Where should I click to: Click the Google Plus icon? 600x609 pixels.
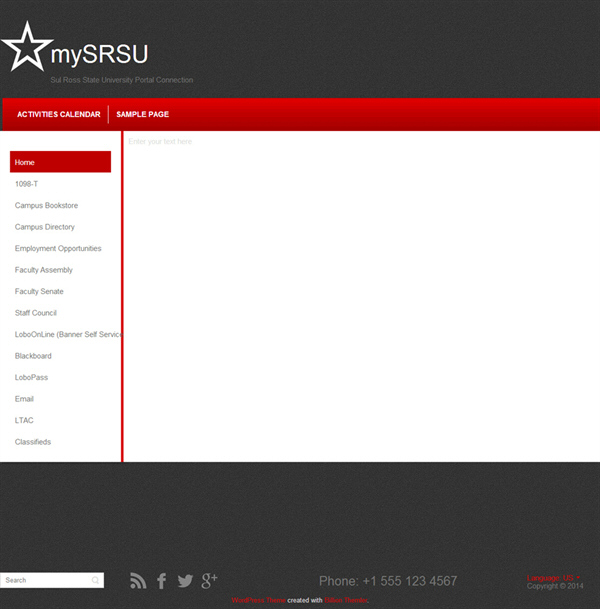(209, 581)
